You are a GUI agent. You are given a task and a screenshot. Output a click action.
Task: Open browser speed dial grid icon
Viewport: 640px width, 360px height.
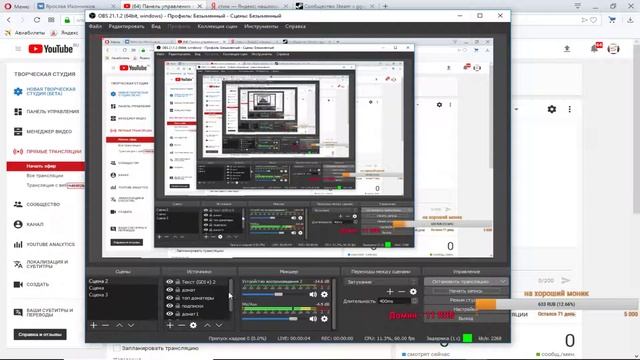tap(51, 20)
